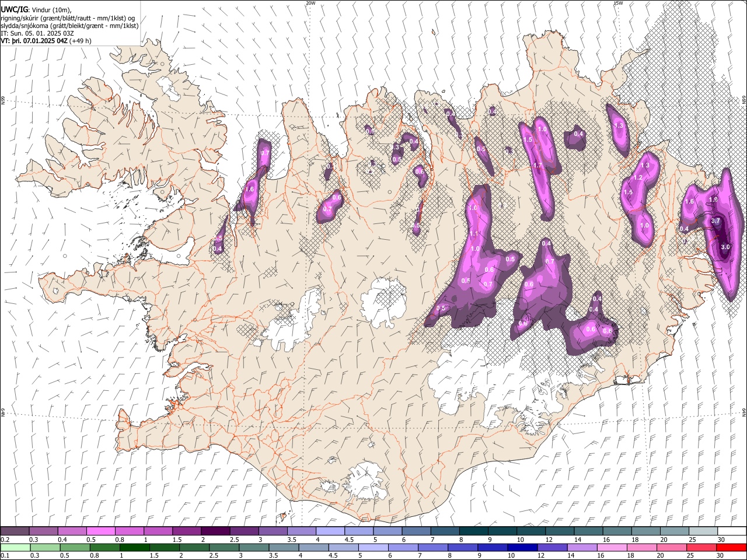Image resolution: width=747 pixels, height=560 pixels.
Task: Click the 'UWC/IG: Vindur (10m)' title line
Action: tap(36, 10)
